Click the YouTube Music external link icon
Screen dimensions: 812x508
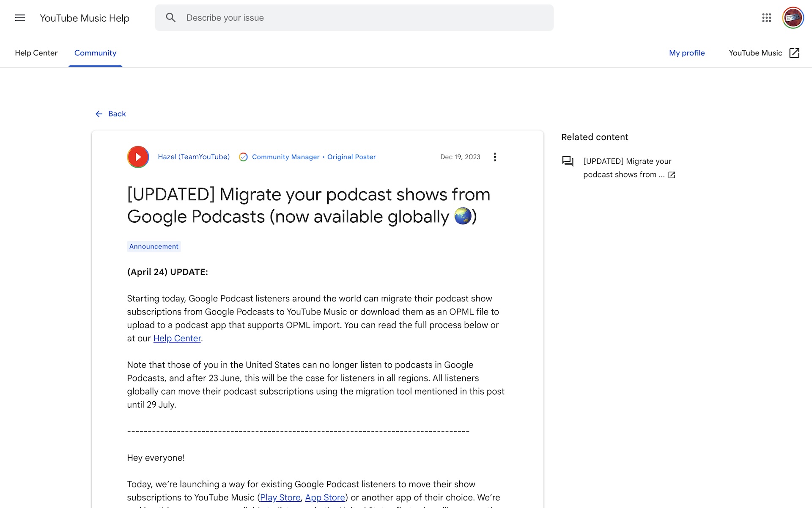[x=794, y=53]
